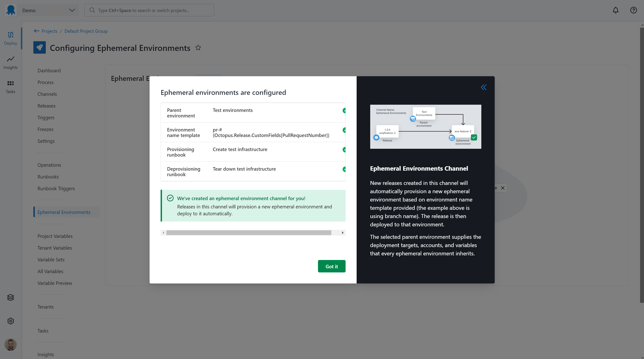Open Triggers in project menu
The height and width of the screenshot is (359, 644).
click(x=46, y=118)
